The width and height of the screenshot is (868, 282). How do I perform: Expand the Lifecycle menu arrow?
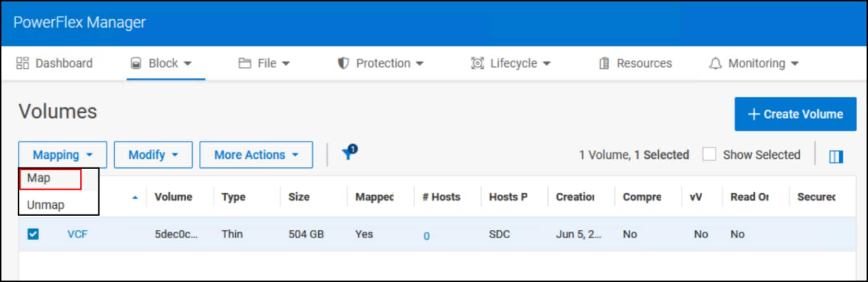click(x=547, y=64)
